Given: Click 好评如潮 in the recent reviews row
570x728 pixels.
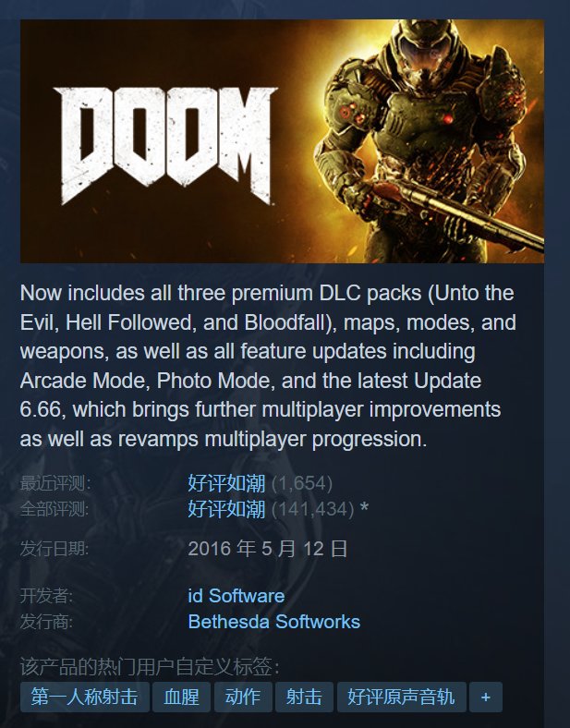Looking at the screenshot, I should 226,483.
